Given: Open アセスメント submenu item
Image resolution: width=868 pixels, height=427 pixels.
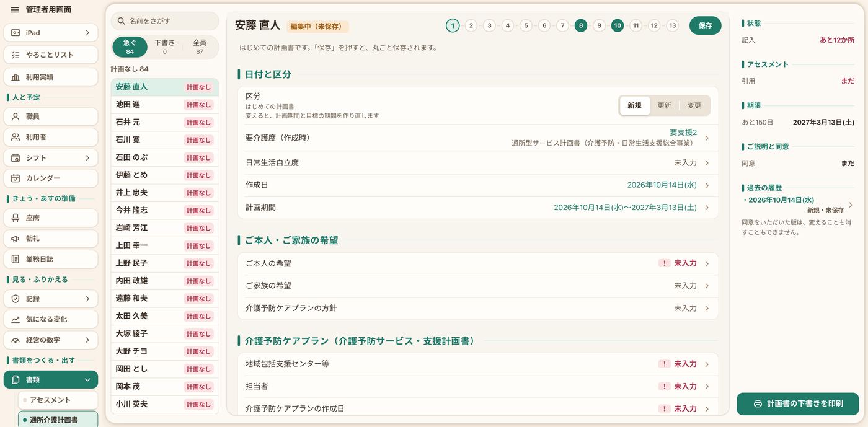Looking at the screenshot, I should click(58, 400).
